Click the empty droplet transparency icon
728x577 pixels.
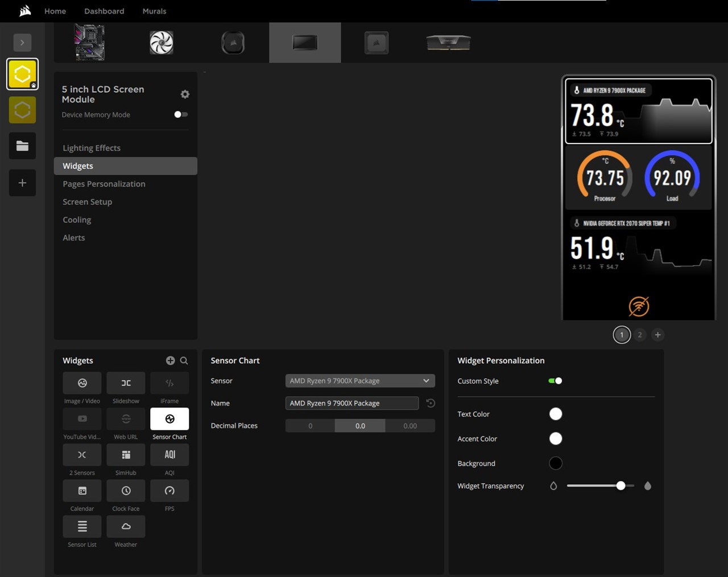click(553, 486)
